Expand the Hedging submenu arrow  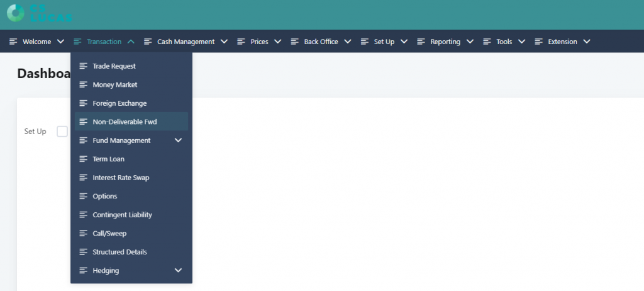click(x=178, y=270)
